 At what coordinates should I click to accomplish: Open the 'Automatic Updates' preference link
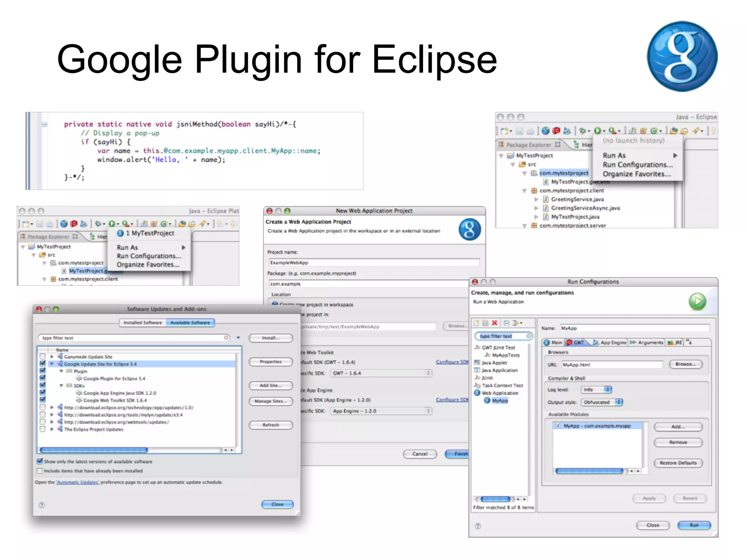pos(77,482)
